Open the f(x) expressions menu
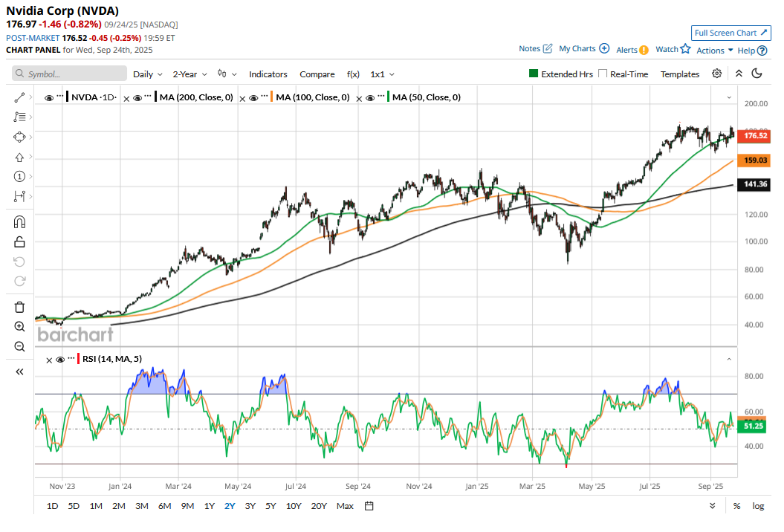This screenshot has width=784, height=532. pyautogui.click(x=353, y=74)
